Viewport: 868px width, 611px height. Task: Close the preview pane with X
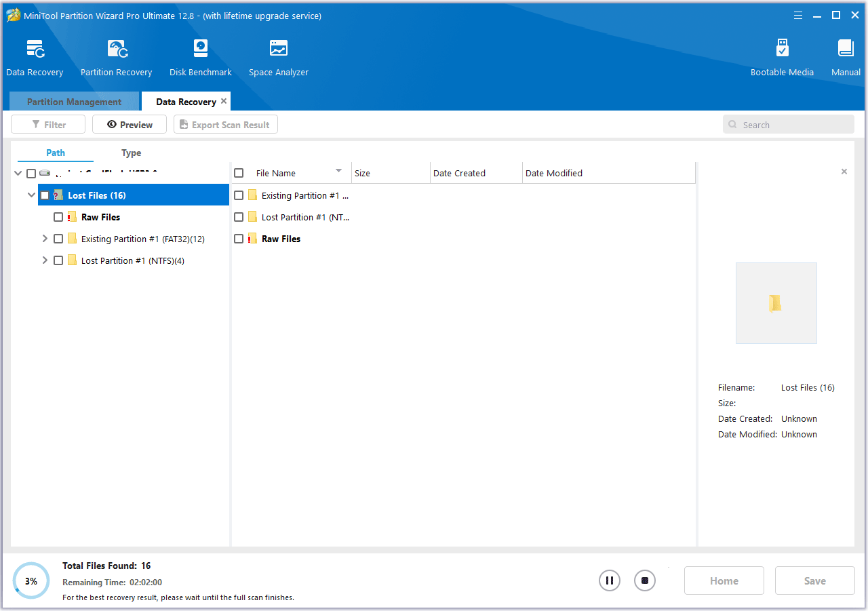(844, 172)
